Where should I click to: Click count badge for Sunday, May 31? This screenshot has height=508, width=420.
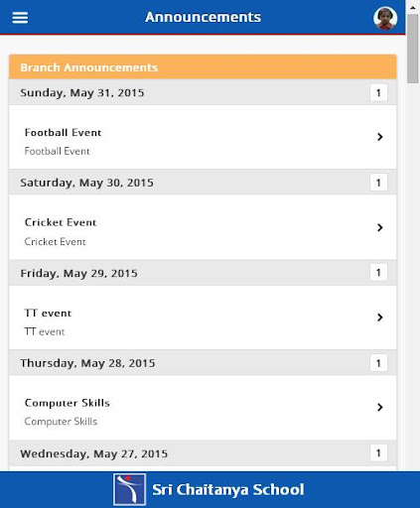click(378, 92)
